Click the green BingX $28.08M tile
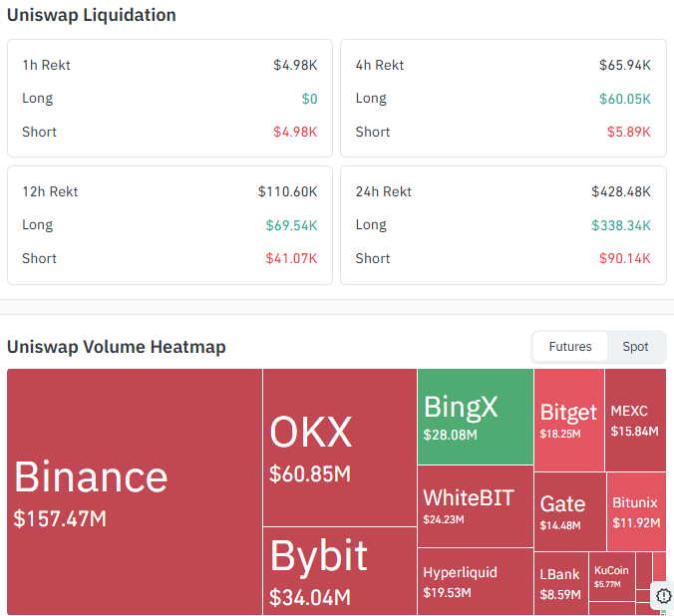 pos(476,416)
